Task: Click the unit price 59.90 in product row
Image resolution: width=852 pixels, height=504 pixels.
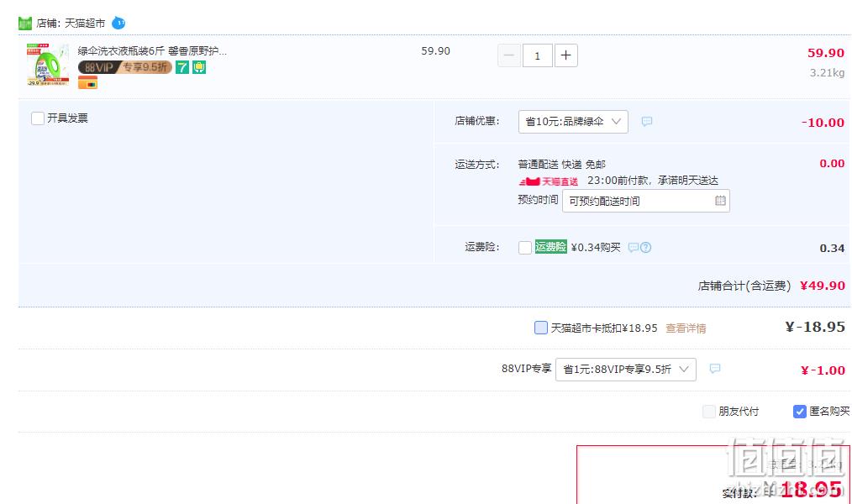Action: point(436,51)
